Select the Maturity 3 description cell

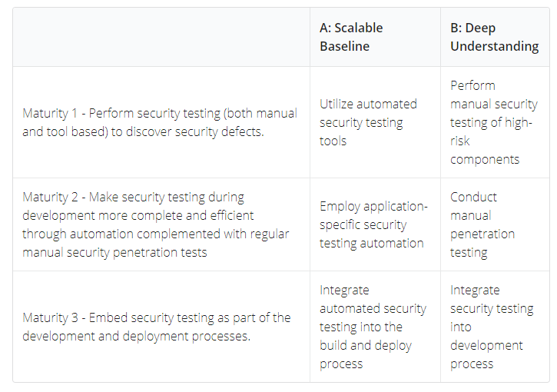coord(161,327)
